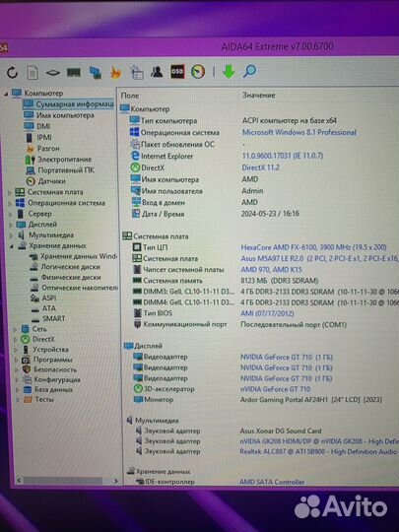Select Хранение данных Windows tree item
The height and width of the screenshot is (532, 399).
(79, 256)
